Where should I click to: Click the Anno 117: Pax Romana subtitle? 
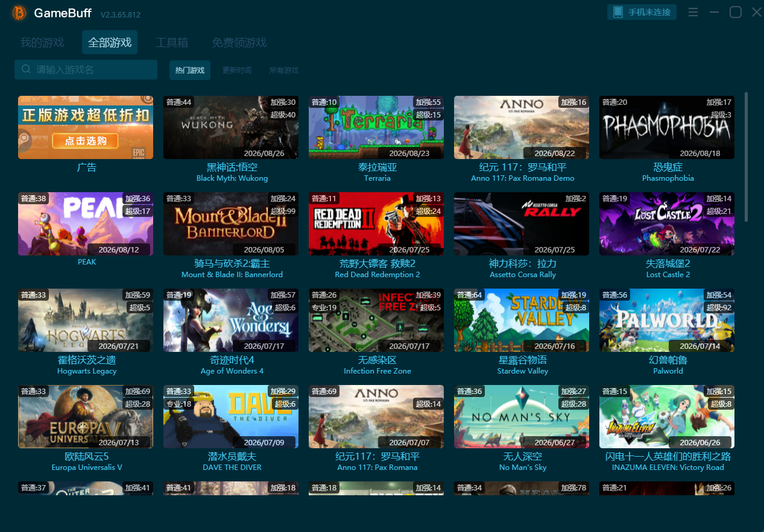pyautogui.click(x=377, y=468)
